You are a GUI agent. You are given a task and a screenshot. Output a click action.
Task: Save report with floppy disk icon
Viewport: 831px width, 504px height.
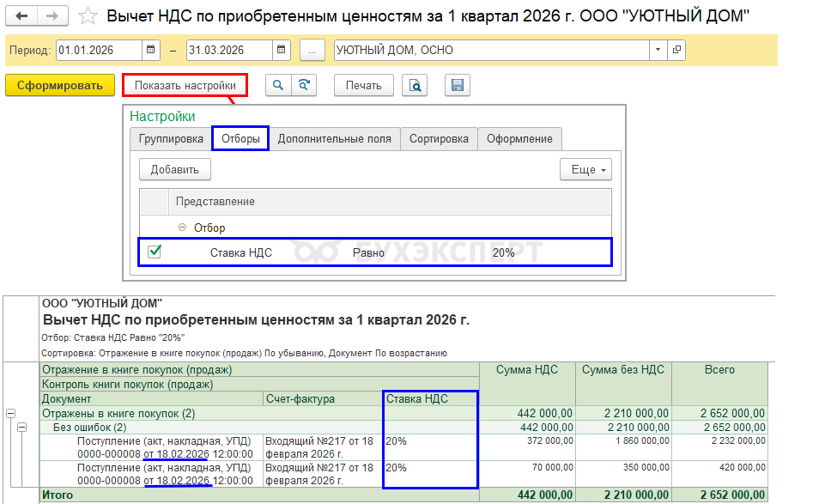[458, 85]
